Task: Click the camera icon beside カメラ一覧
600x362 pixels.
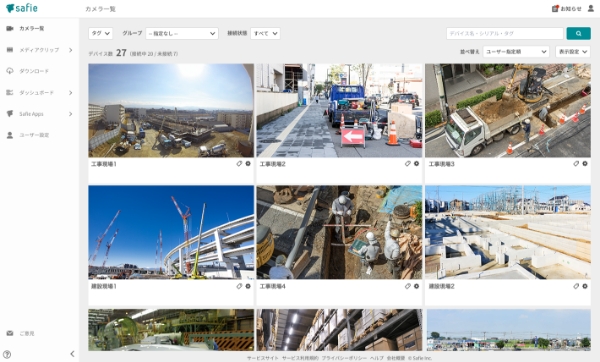Action: [10, 28]
